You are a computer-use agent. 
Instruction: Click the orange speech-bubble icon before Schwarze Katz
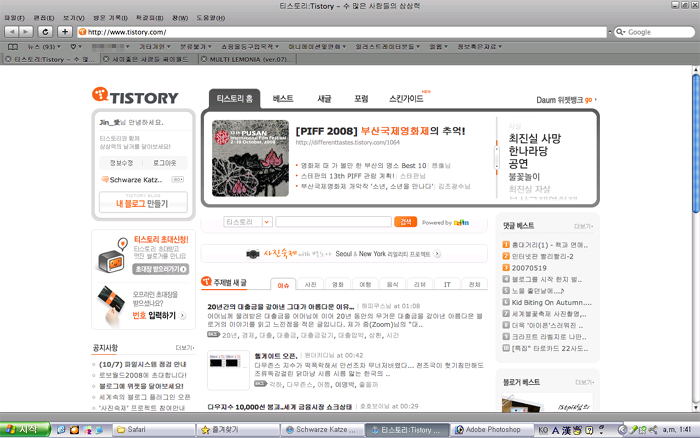105,179
